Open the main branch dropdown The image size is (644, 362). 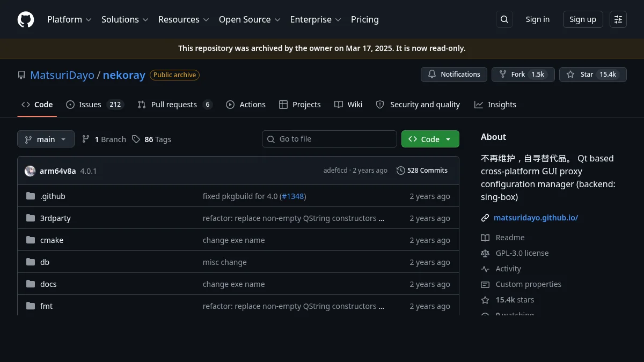[46, 139]
